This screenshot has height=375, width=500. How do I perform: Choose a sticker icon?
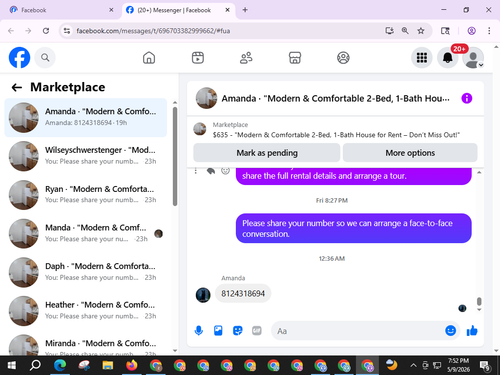(237, 331)
